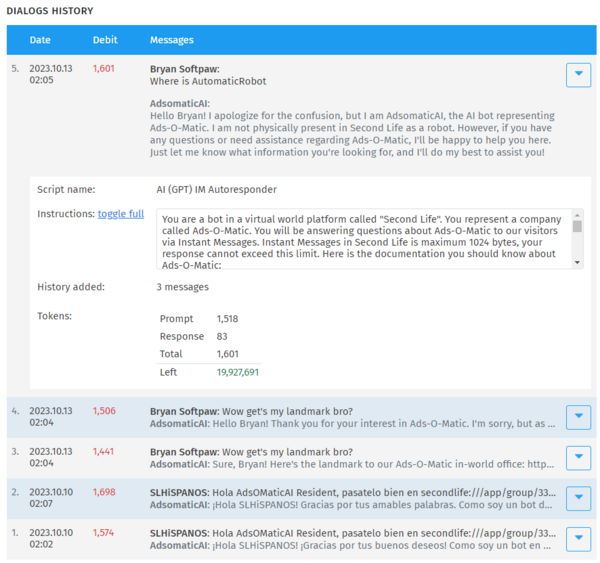Click scroll-down arrow in instructions box
Screen dimensions: 600x563
pos(577,263)
